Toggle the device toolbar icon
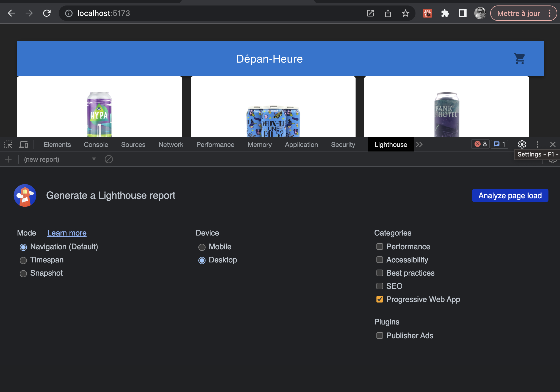Image resolution: width=560 pixels, height=392 pixels. point(24,144)
